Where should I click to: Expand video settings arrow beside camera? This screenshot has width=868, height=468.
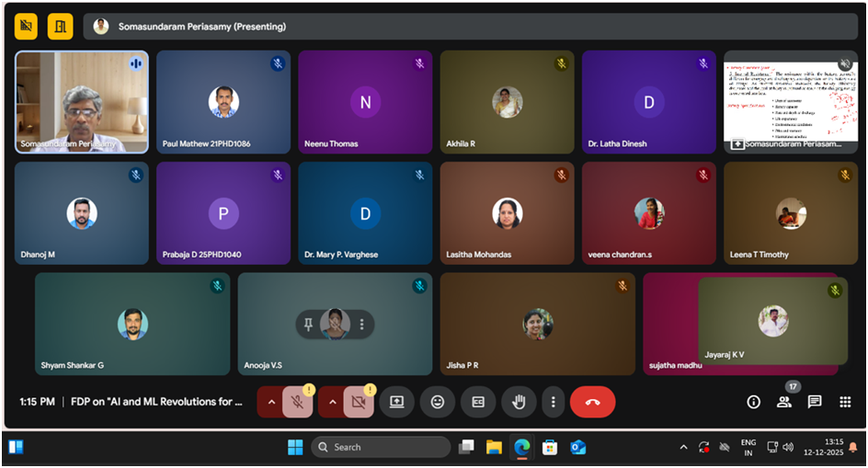coord(332,402)
